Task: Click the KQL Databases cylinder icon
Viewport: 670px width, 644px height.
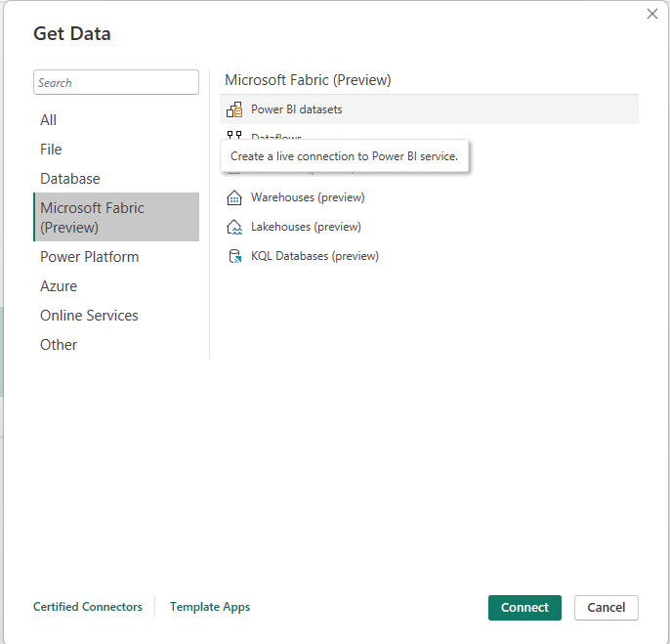Action: pyautogui.click(x=234, y=256)
